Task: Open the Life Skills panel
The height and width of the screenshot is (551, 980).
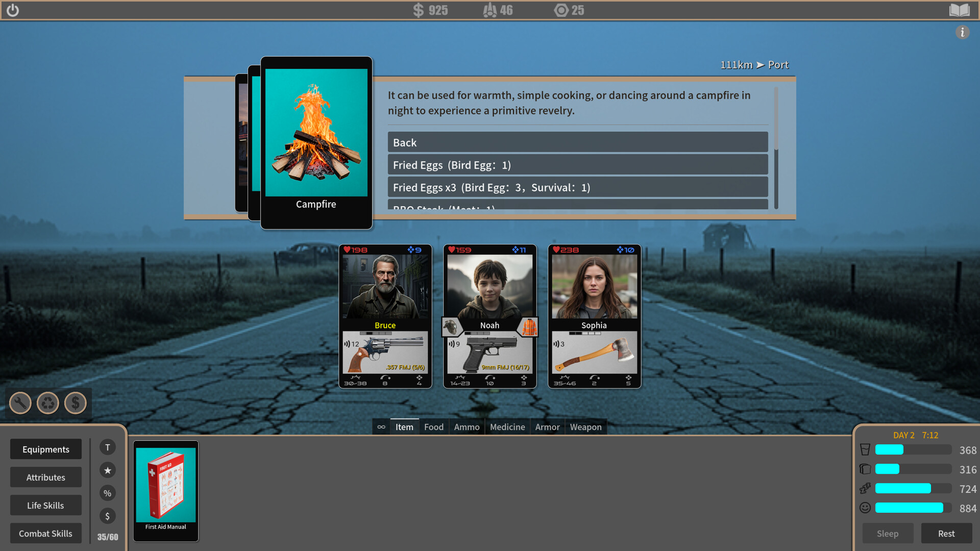Action: (45, 505)
